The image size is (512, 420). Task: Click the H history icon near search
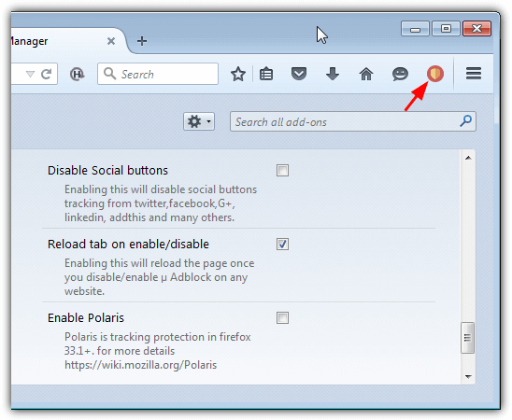[77, 74]
